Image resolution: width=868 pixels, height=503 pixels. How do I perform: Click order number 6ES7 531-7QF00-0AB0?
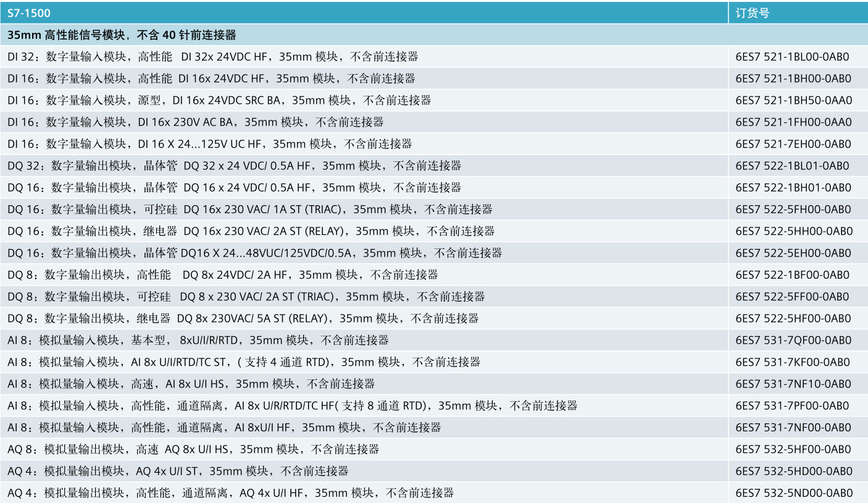pyautogui.click(x=793, y=340)
